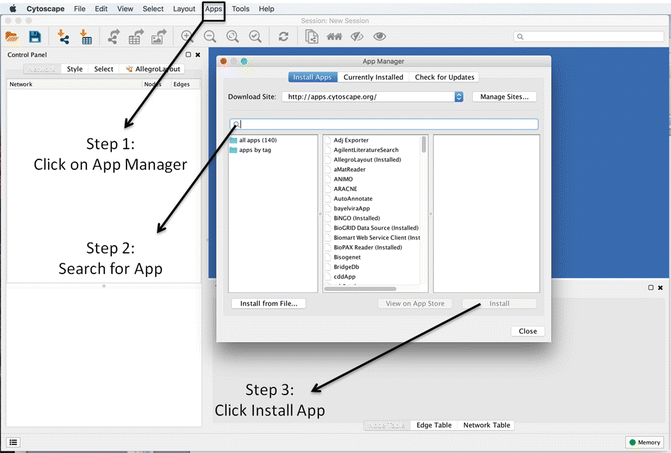The height and width of the screenshot is (453, 671).
Task: Select Adj Exporter in app list
Action: click(351, 140)
